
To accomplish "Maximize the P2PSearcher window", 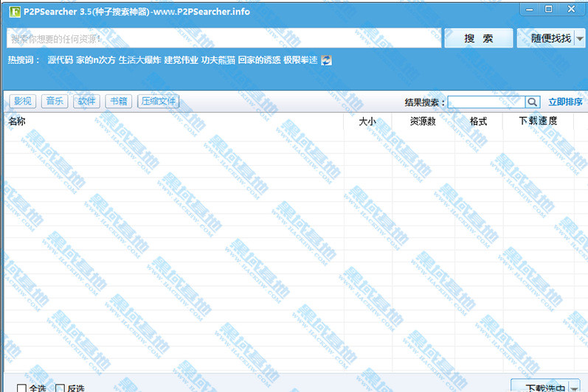I will (549, 10).
